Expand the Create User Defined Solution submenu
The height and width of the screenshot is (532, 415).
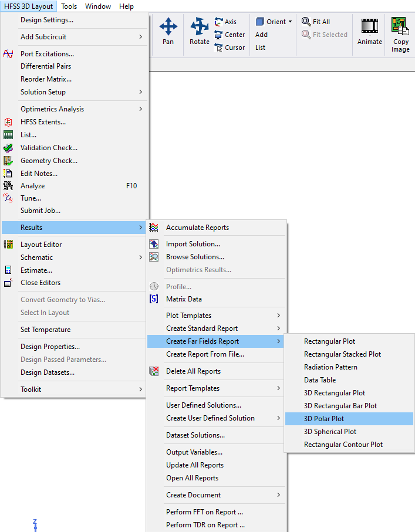pyautogui.click(x=278, y=418)
